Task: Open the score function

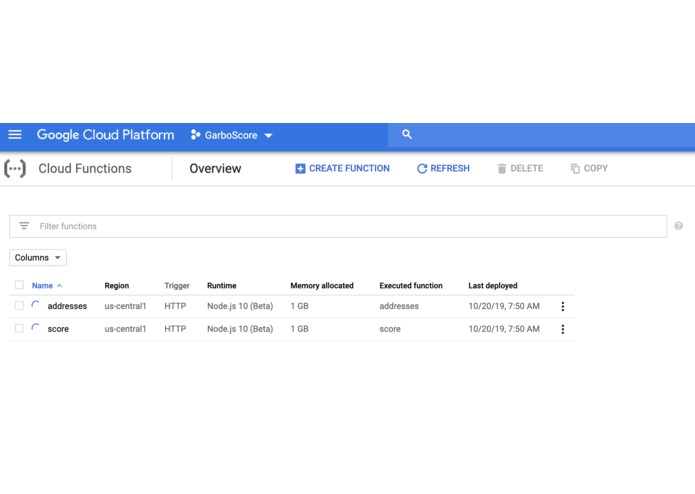Action: point(58,329)
